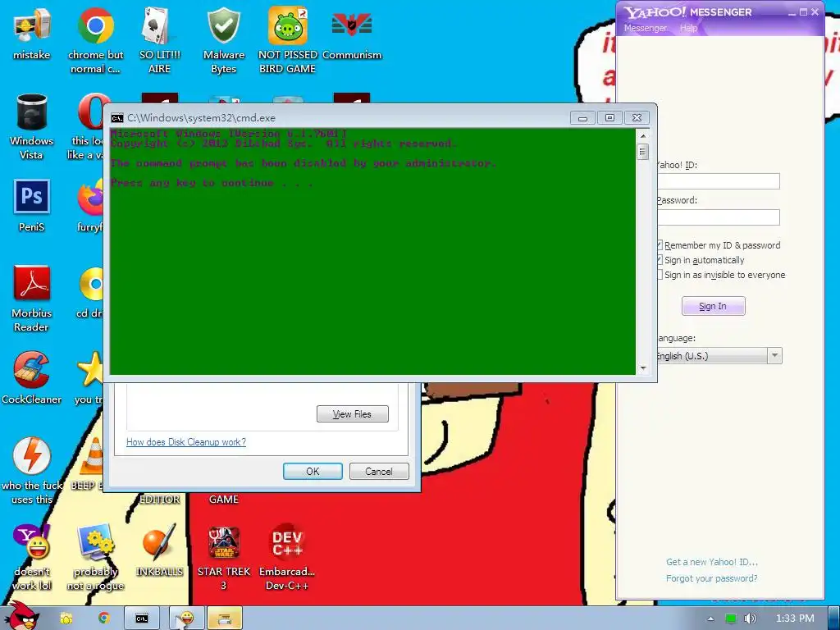Screen dimensions: 840x630
Task: Select the Firefox 'furryf' desktop icon
Action: pyautogui.click(x=90, y=206)
